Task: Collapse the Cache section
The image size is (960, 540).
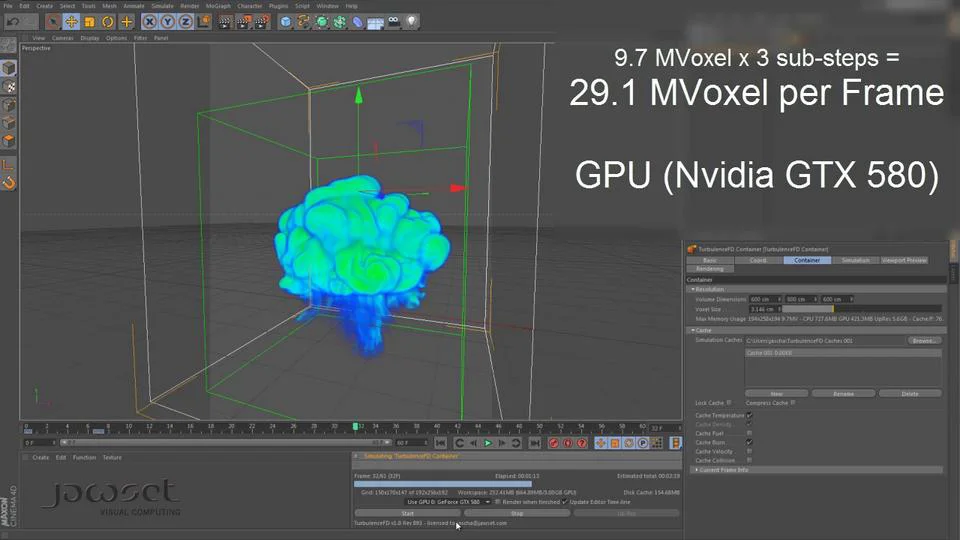Action: tap(692, 330)
